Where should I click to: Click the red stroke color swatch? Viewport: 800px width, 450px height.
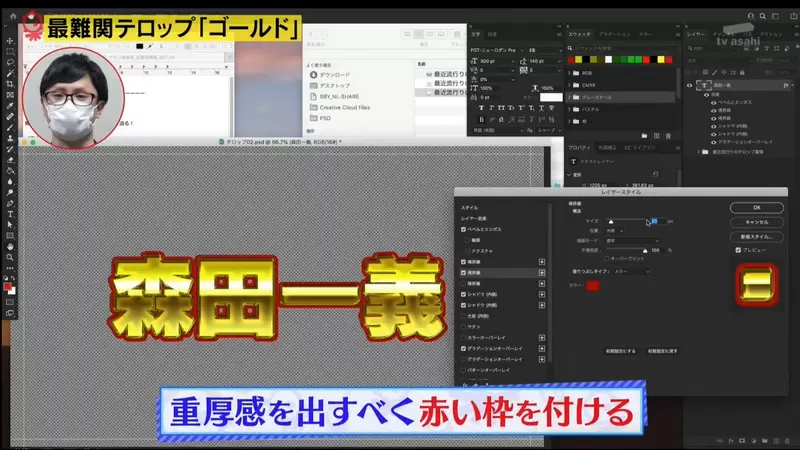tap(593, 285)
